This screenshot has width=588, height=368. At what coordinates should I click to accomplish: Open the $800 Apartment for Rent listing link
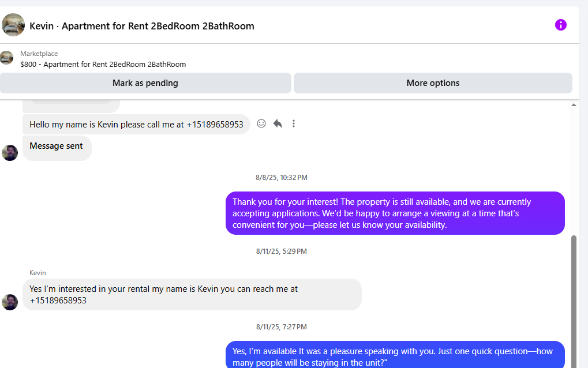[103, 65]
